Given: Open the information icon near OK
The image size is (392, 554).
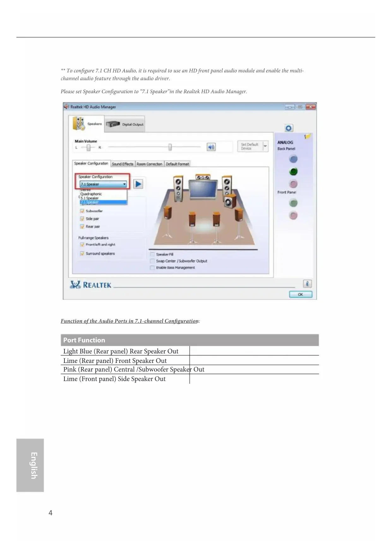Looking at the screenshot, I should click(307, 283).
